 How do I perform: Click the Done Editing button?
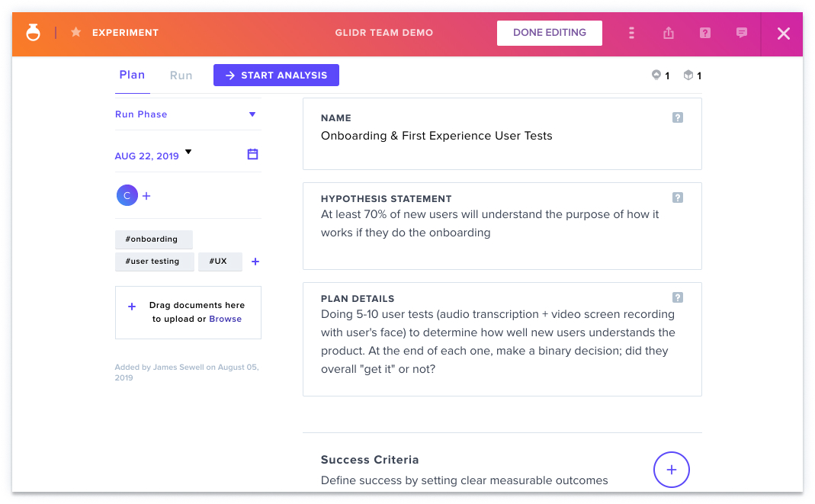[550, 33]
